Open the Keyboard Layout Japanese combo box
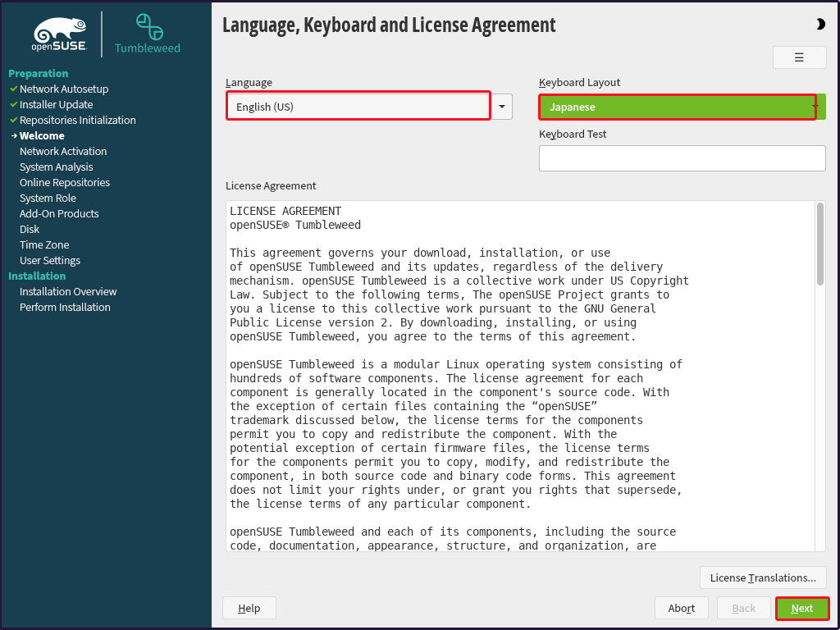840x630 pixels. pos(682,107)
